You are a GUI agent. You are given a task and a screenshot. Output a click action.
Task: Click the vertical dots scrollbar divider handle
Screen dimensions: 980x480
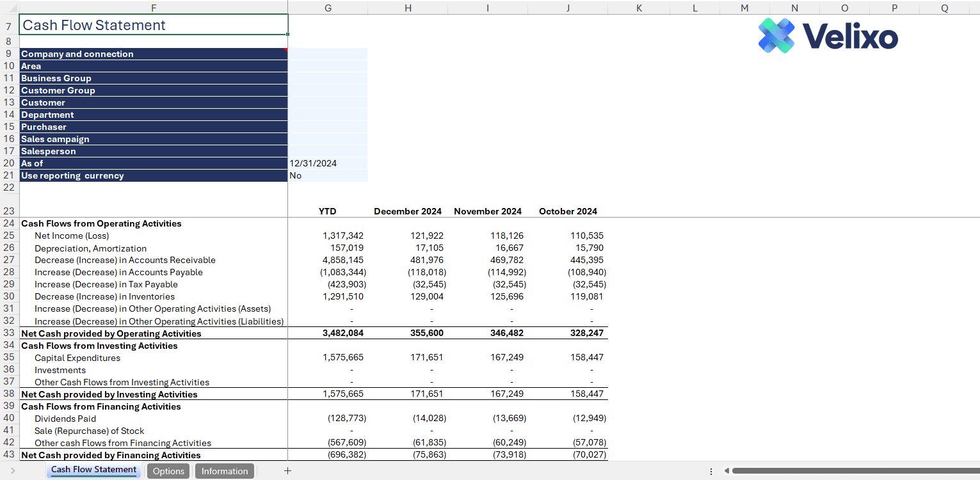[x=712, y=470]
